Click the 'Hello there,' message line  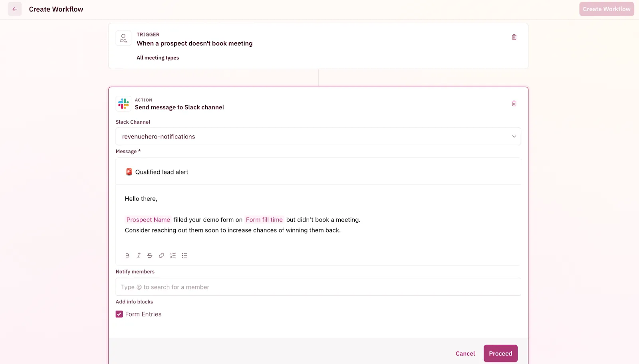click(x=141, y=199)
